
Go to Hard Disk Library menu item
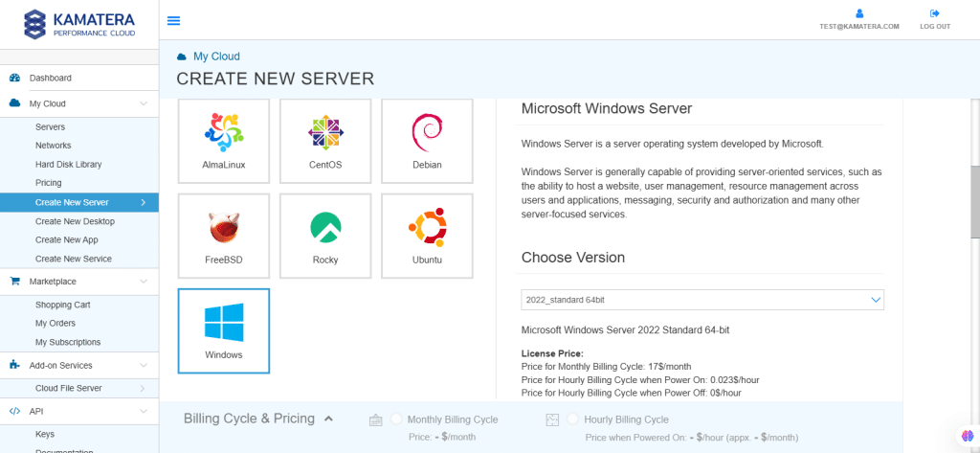68,165
